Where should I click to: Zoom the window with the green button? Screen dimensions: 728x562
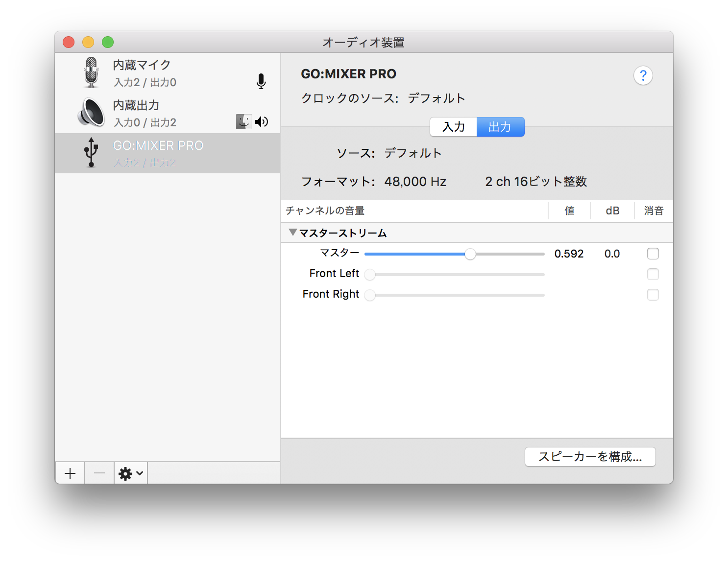click(x=108, y=42)
